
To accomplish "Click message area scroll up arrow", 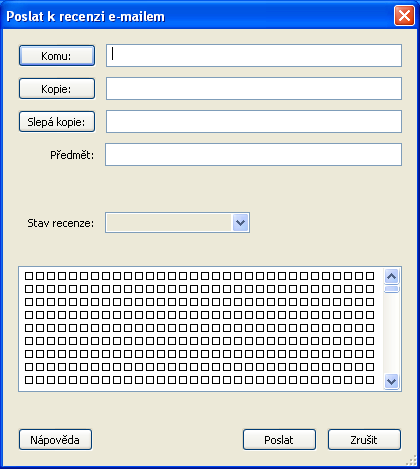I will 392,276.
